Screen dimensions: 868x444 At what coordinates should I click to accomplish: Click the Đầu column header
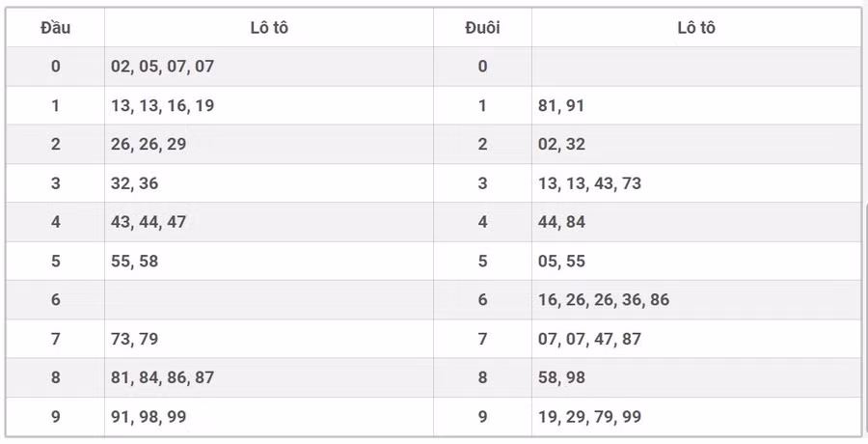(55, 28)
